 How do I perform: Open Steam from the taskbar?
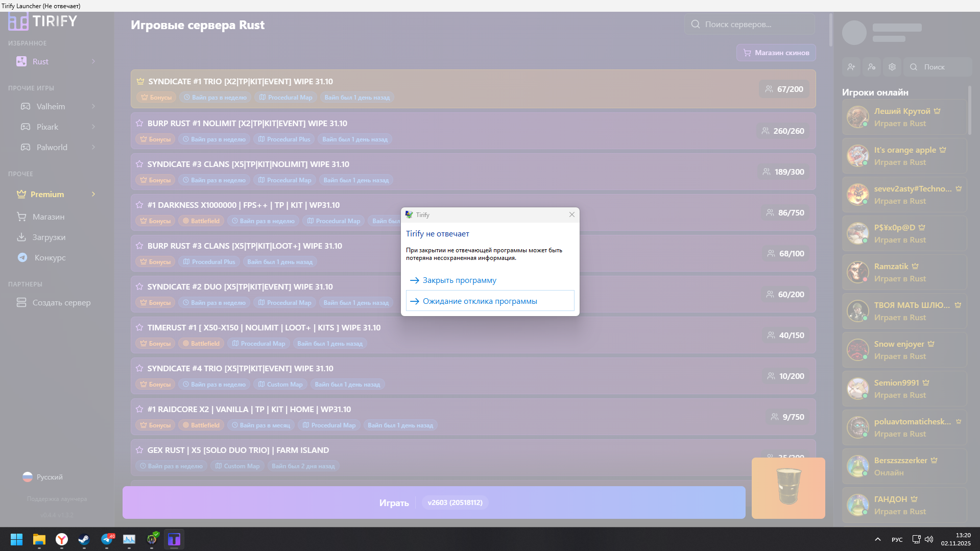click(x=84, y=539)
